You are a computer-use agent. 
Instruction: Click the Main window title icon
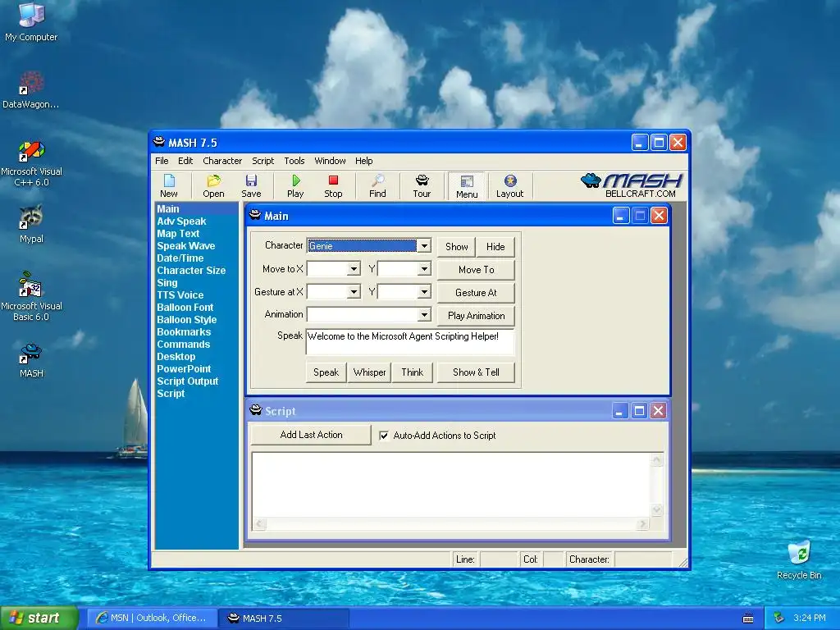(255, 216)
